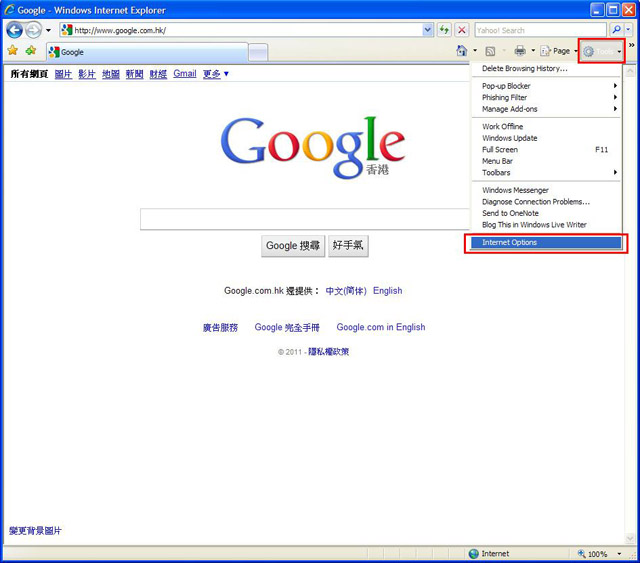Refresh the page with the green arrows icon
This screenshot has height=563, width=640.
tap(444, 30)
